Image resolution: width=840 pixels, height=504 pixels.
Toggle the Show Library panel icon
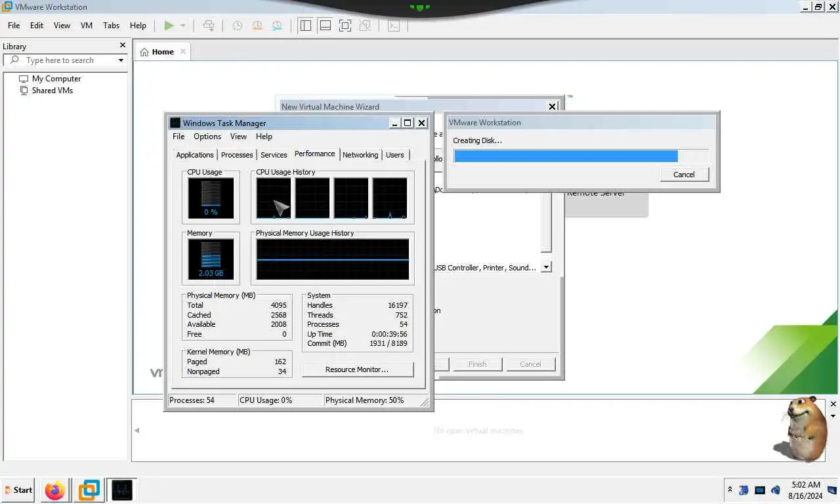pyautogui.click(x=305, y=26)
